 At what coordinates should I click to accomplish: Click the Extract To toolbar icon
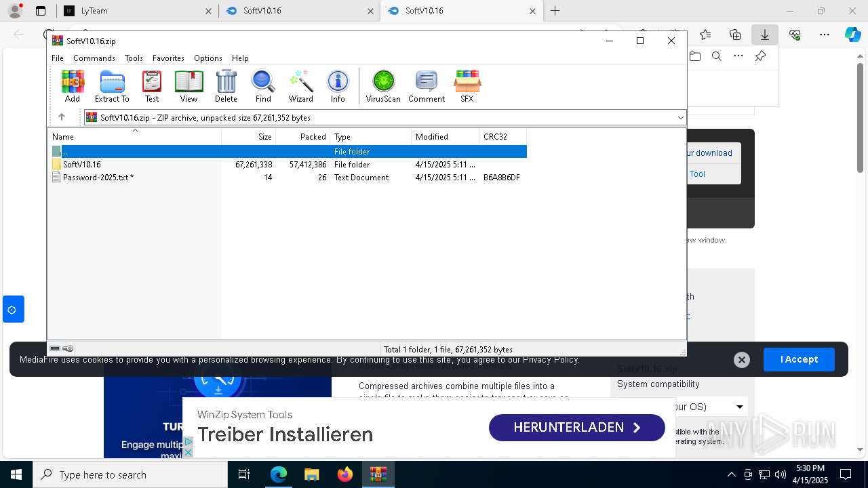tap(112, 86)
